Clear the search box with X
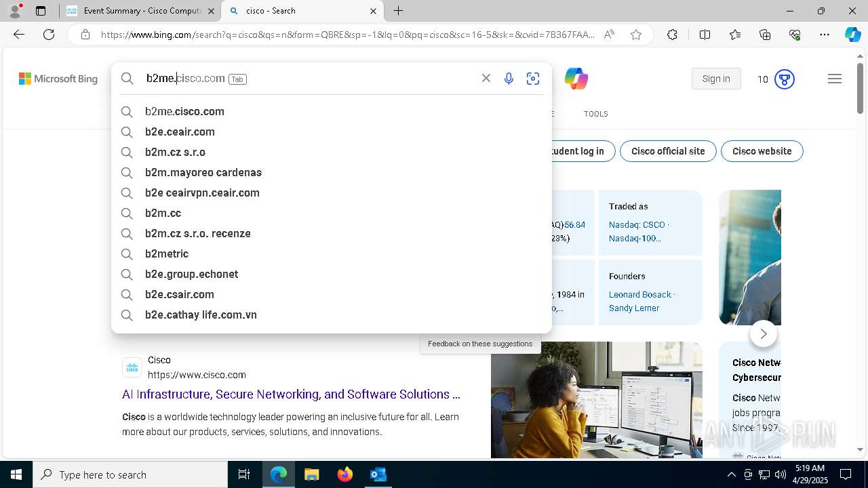 486,79
